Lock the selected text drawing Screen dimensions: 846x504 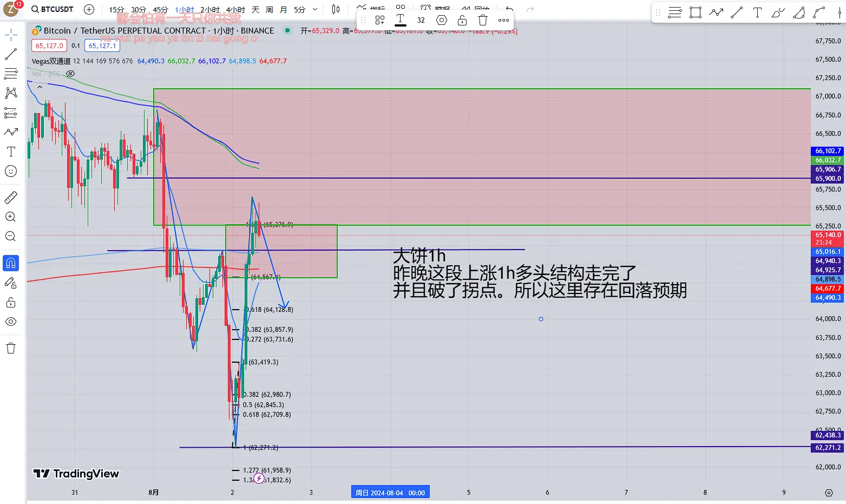coord(462,20)
